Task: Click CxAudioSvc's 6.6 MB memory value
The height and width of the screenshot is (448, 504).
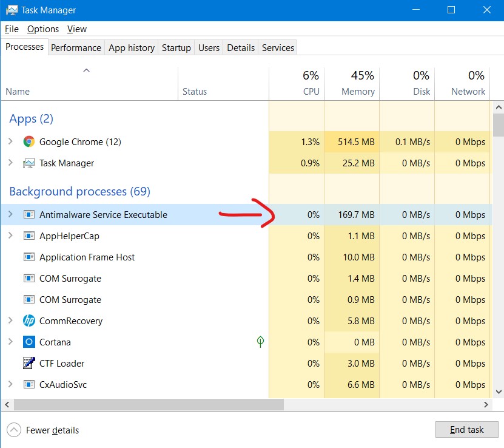Action: click(x=361, y=384)
